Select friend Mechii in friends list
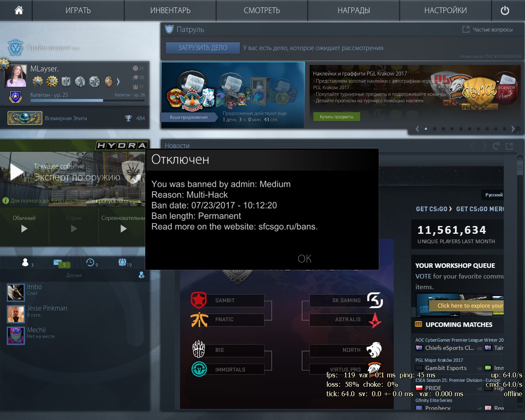525x420 pixels. [x=74, y=336]
